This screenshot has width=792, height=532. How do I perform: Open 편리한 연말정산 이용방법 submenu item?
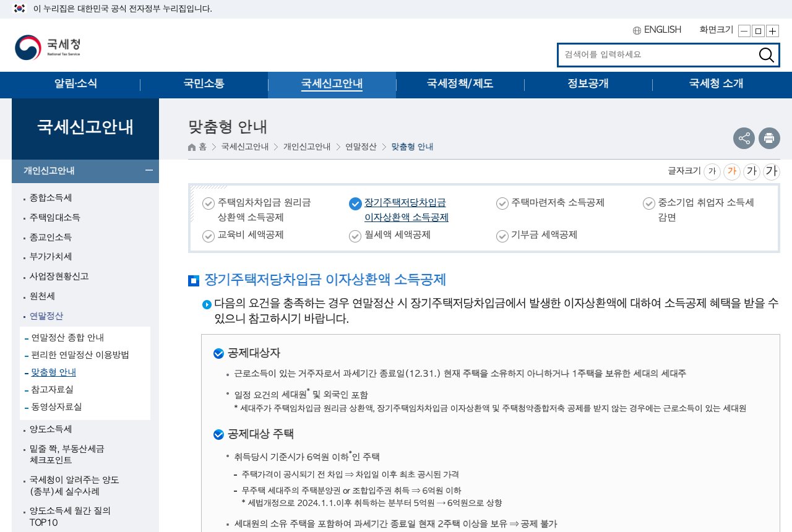click(x=80, y=355)
